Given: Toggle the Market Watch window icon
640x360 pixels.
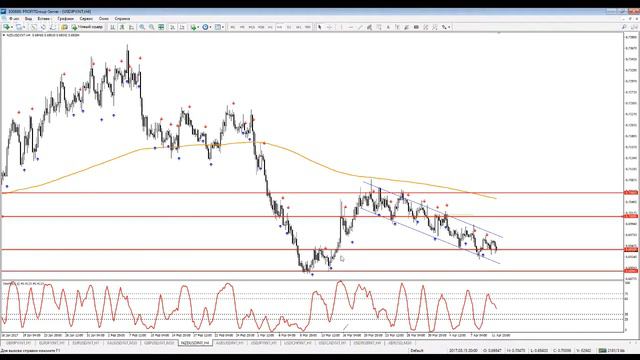Looking at the screenshot, I should click(34, 27).
